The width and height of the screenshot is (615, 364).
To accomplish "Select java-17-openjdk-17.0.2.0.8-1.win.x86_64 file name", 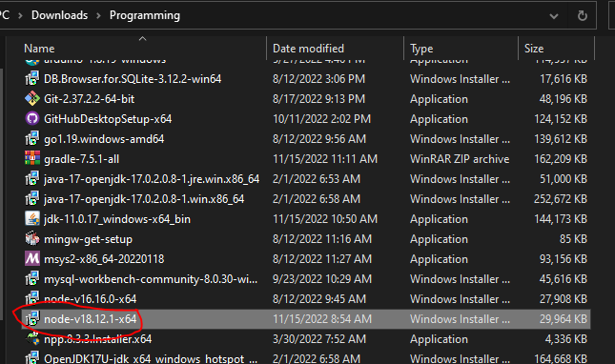I will click(144, 198).
